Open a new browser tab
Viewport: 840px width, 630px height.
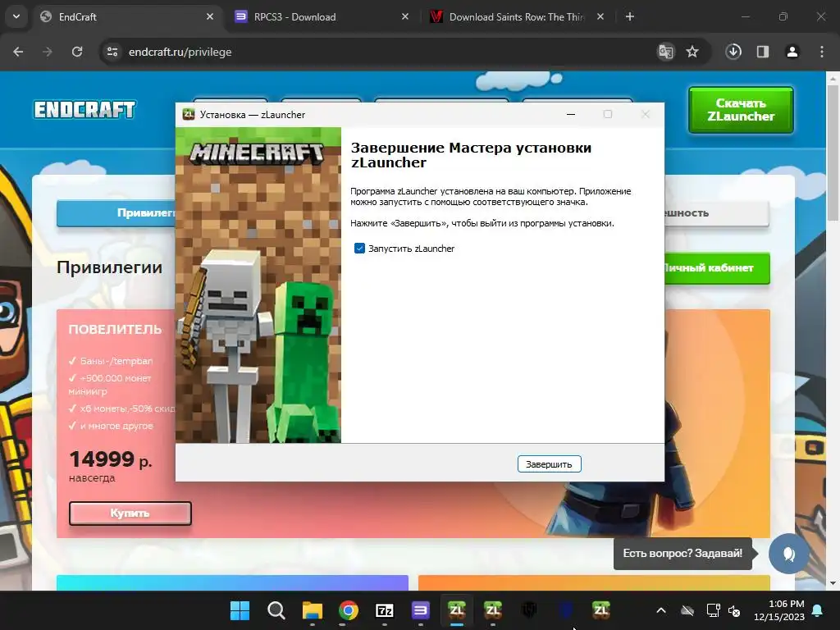[630, 16]
